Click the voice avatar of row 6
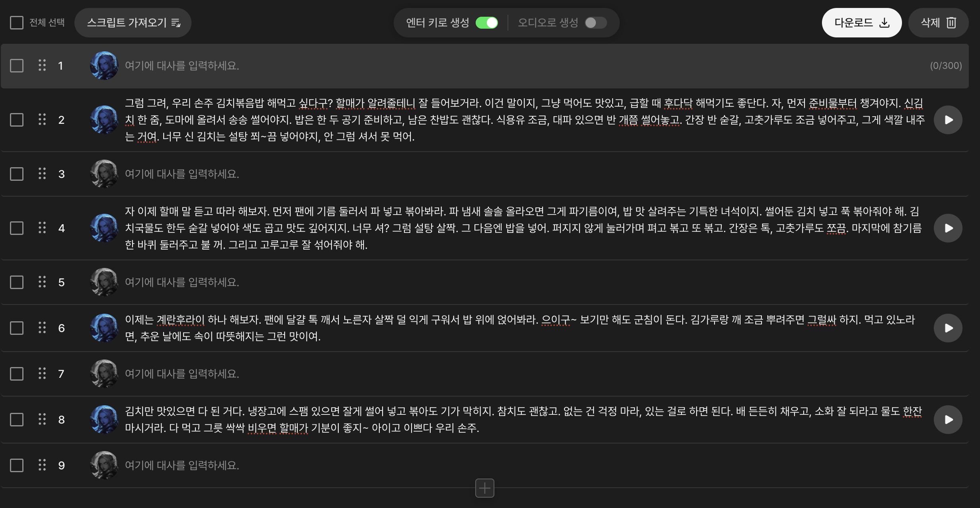The image size is (980, 508). (104, 328)
